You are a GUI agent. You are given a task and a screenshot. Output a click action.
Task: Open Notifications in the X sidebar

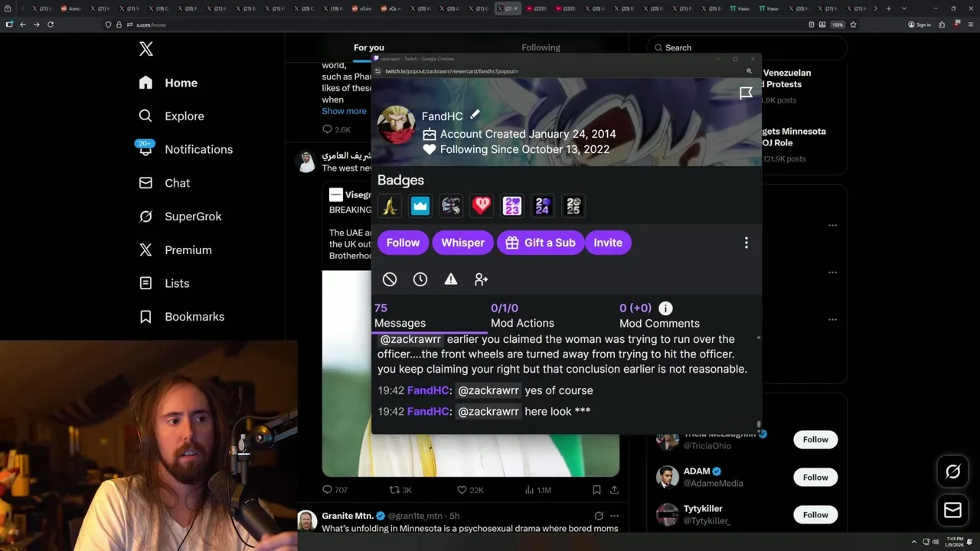pyautogui.click(x=185, y=149)
